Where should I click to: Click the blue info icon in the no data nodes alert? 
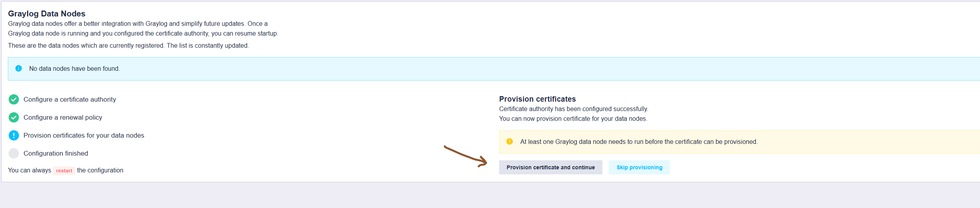pos(18,68)
